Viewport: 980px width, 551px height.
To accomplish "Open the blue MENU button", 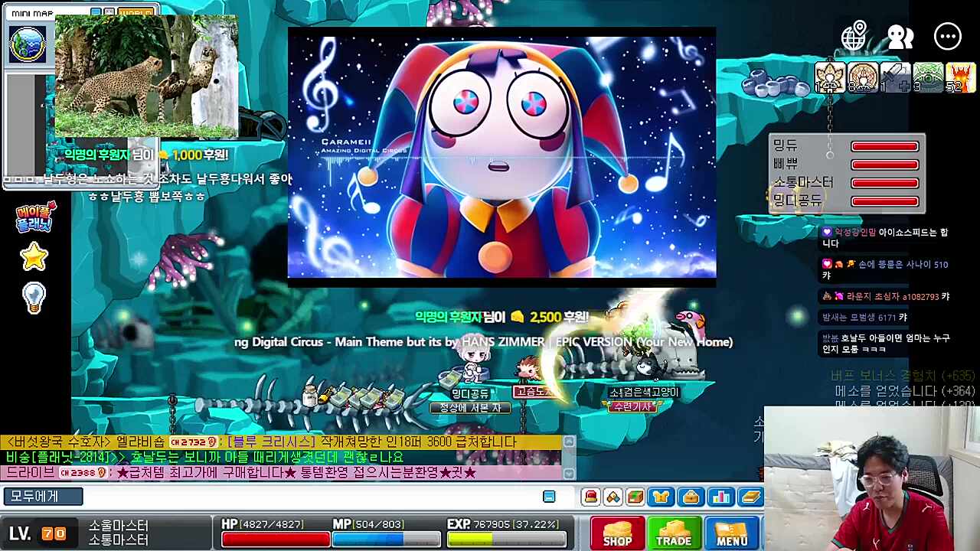I will click(x=732, y=533).
